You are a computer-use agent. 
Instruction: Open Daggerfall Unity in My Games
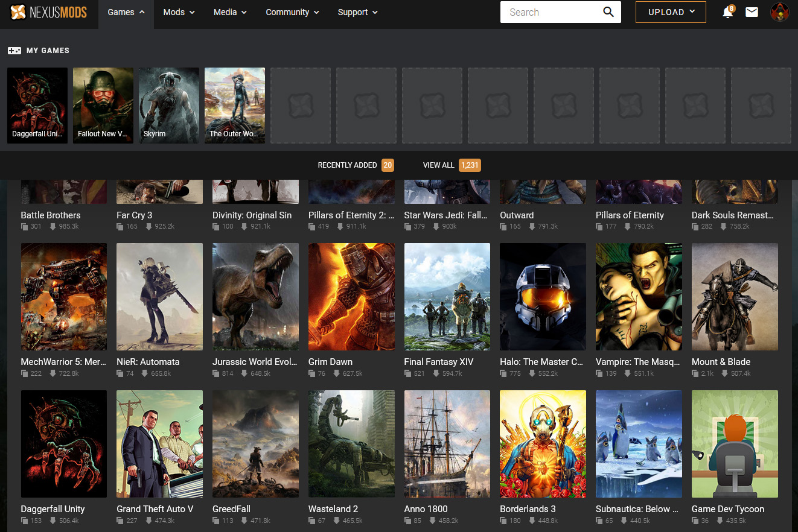(37, 106)
